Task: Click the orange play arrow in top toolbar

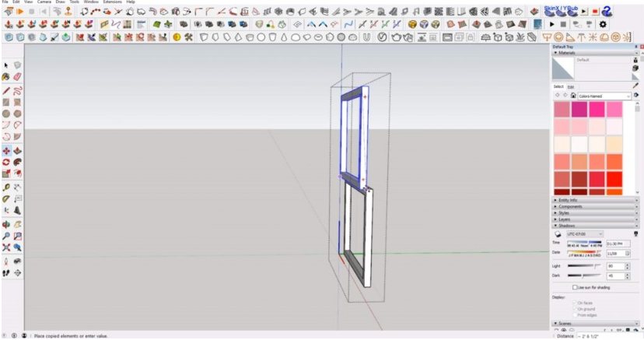Action: coord(19,12)
